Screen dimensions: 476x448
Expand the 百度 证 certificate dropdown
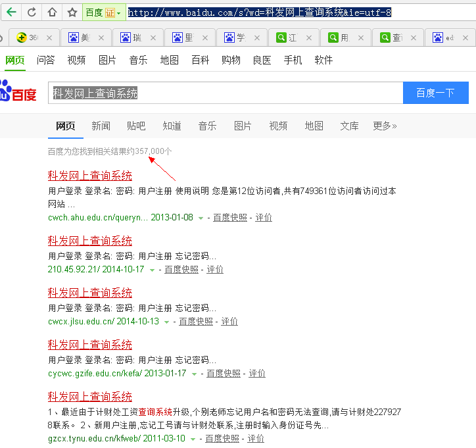[x=119, y=13]
